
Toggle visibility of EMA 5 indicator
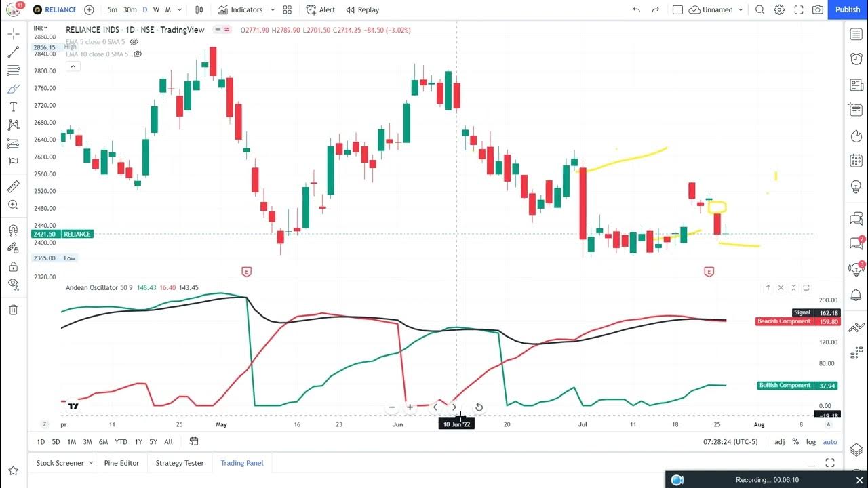[134, 42]
